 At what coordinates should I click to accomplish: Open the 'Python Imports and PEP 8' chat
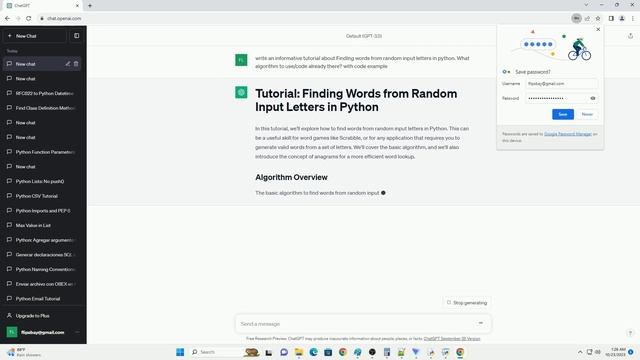(42, 211)
